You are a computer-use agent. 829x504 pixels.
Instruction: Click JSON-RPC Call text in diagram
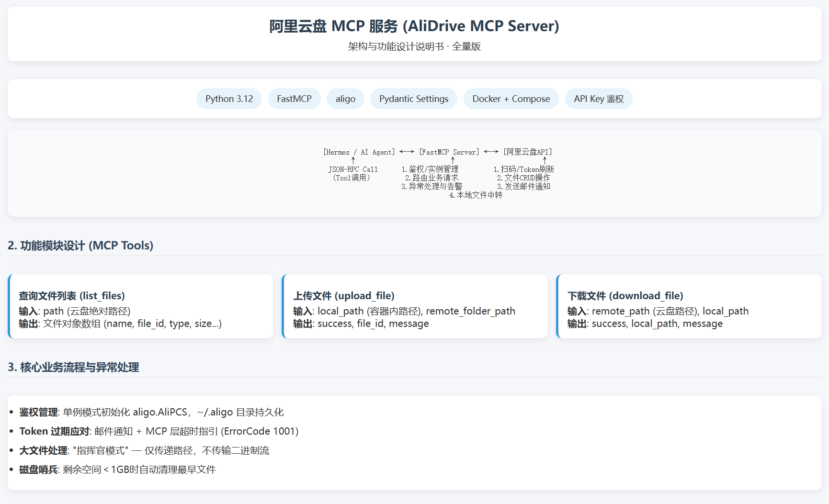(x=353, y=169)
